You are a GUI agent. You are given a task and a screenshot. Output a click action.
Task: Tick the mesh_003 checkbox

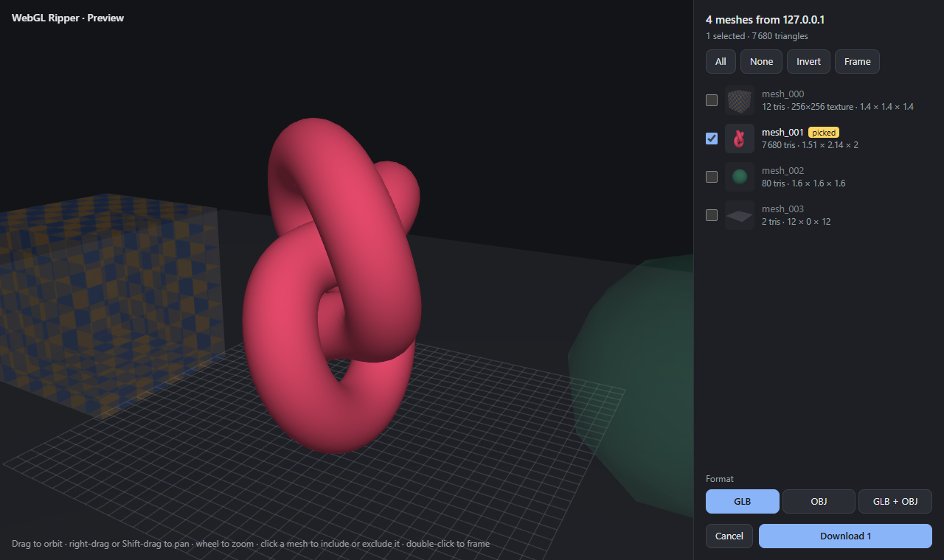[x=712, y=215]
